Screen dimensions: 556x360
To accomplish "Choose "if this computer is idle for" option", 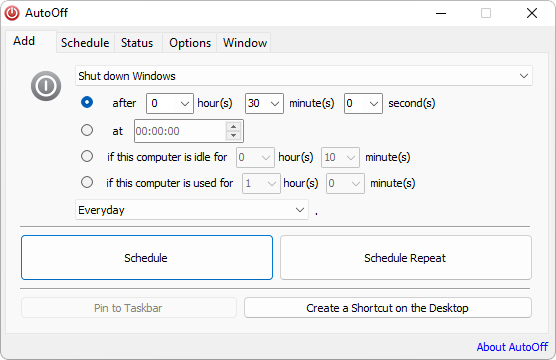I will click(87, 156).
